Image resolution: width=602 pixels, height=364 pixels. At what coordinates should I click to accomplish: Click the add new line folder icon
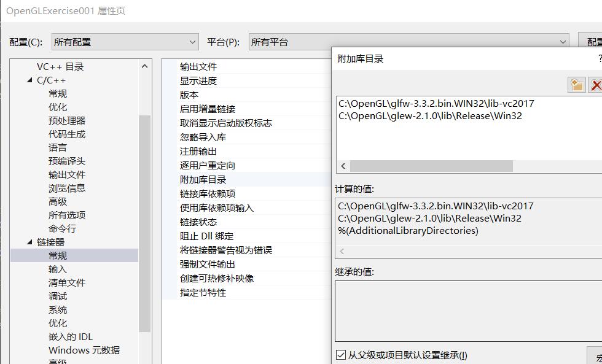tap(576, 85)
